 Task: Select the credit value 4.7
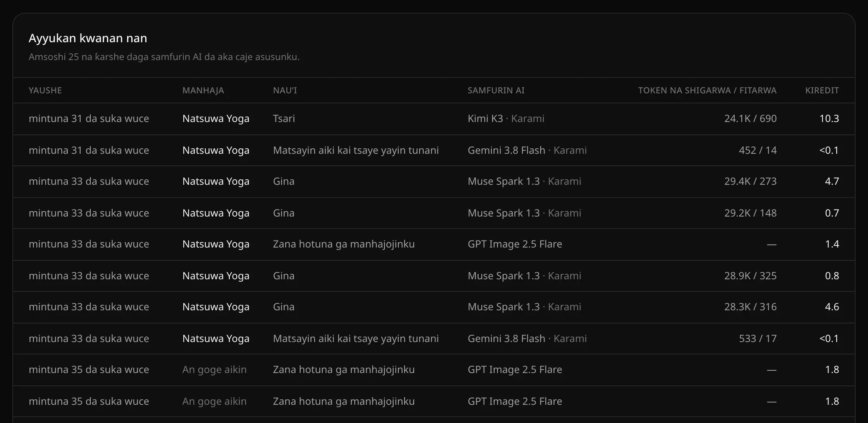pos(832,181)
